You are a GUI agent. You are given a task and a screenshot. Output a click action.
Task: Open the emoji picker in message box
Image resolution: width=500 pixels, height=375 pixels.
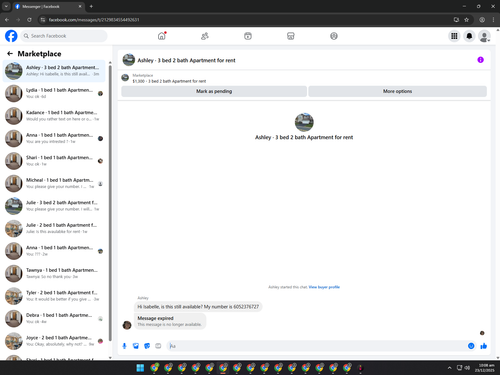click(471, 346)
